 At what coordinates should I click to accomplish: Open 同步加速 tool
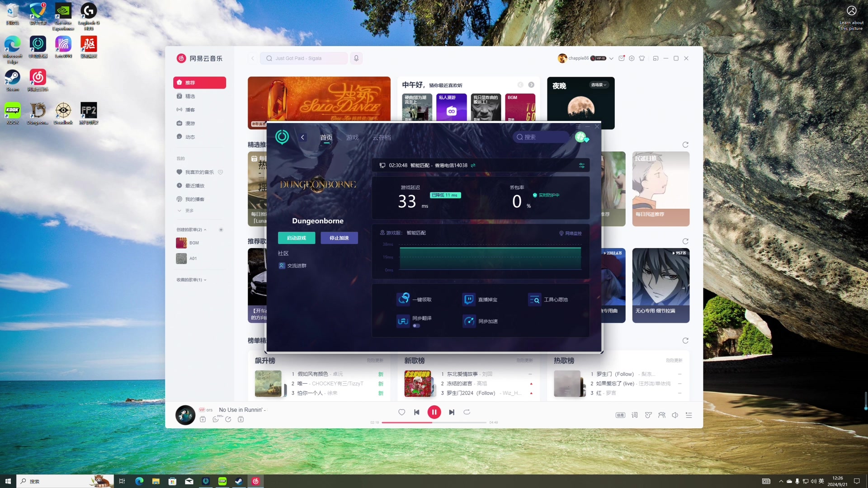(480, 321)
